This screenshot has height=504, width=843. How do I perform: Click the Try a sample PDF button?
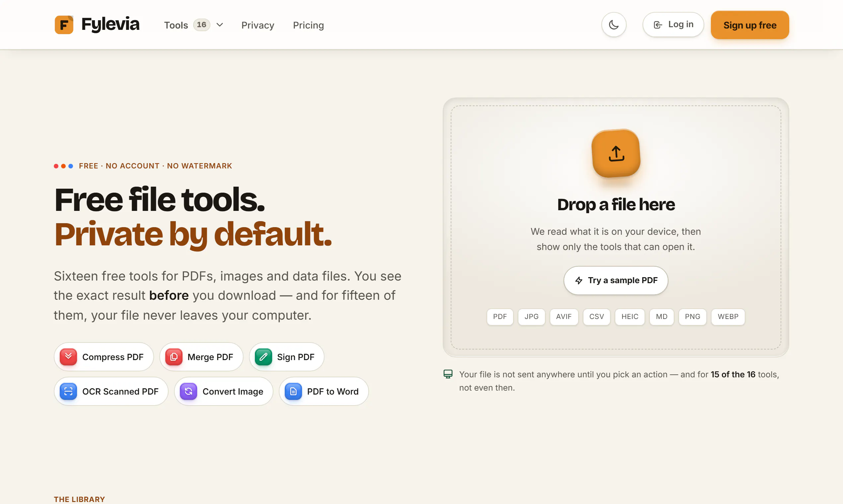pos(616,280)
